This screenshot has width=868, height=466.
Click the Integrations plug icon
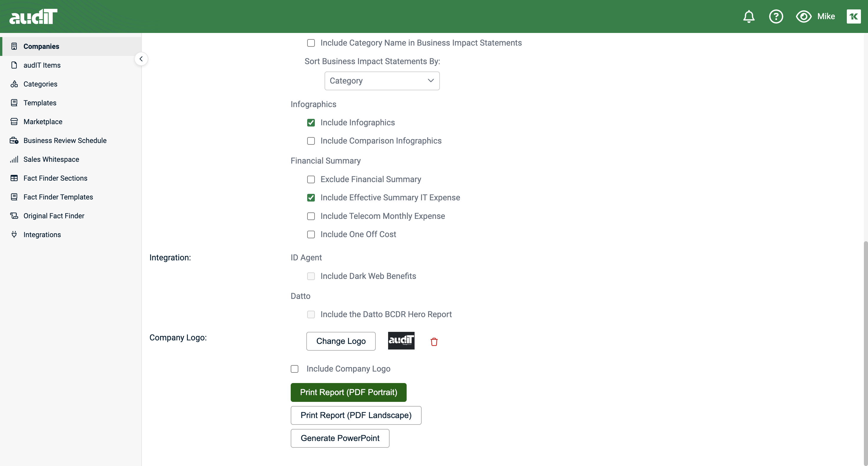pos(14,234)
